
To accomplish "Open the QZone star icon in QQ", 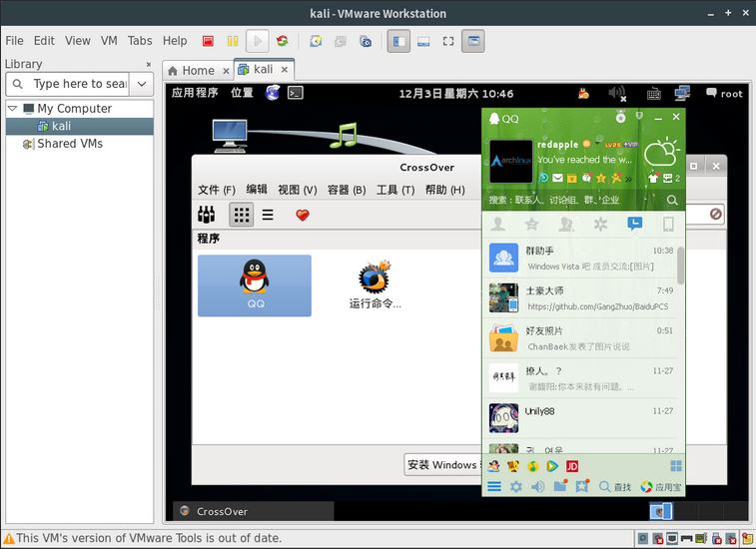I will [601, 179].
